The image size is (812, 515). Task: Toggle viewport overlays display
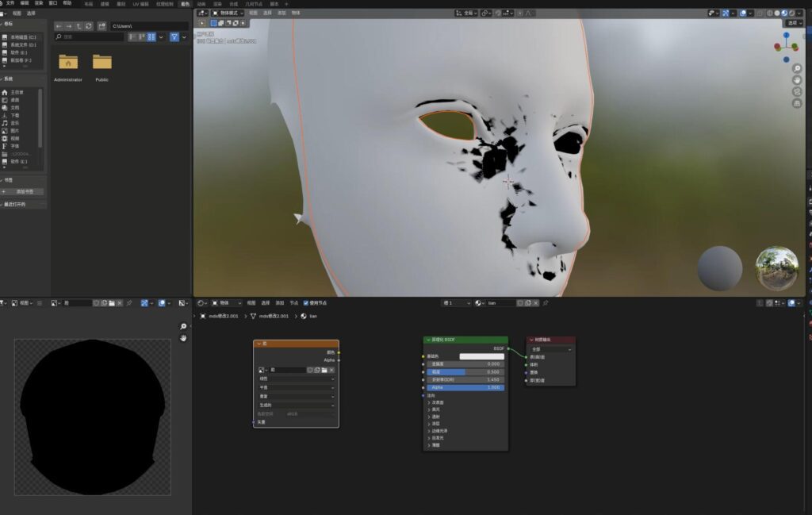[745, 13]
